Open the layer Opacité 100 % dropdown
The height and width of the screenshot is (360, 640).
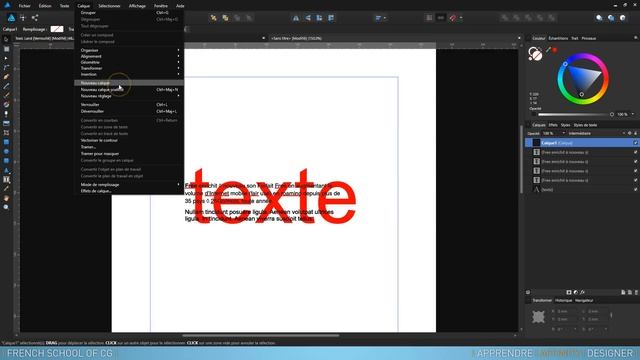click(x=564, y=133)
